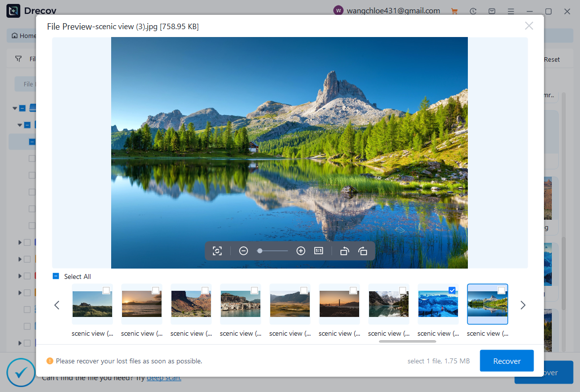Check the sunset beach thumbnail checkbox
Viewport: 580px width, 392px height.
pos(155,290)
